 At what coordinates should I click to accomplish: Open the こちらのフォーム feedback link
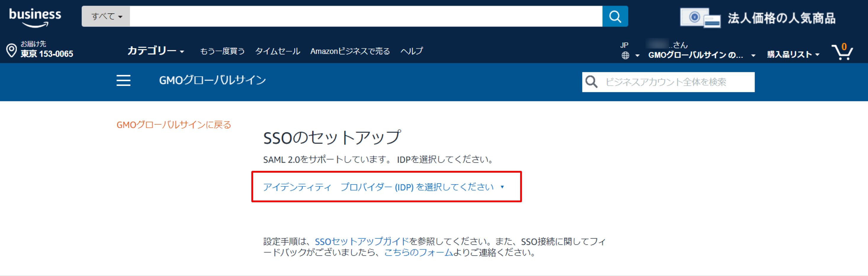pos(418,252)
